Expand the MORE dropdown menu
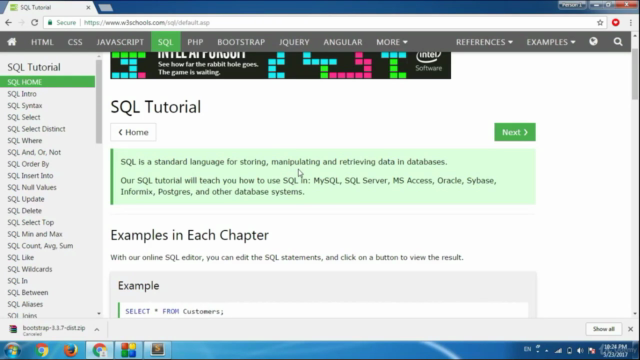 click(392, 42)
